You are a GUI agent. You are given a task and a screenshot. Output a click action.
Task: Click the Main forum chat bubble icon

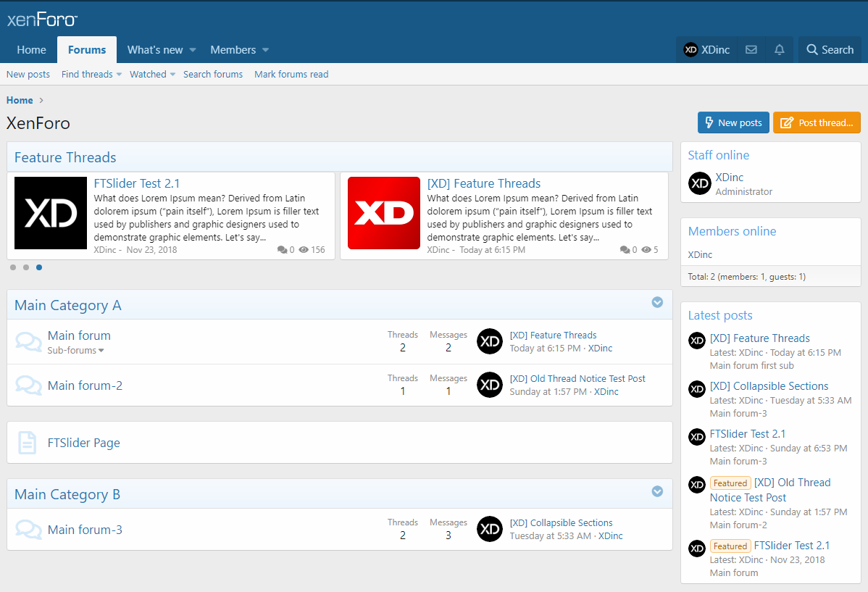pos(28,342)
